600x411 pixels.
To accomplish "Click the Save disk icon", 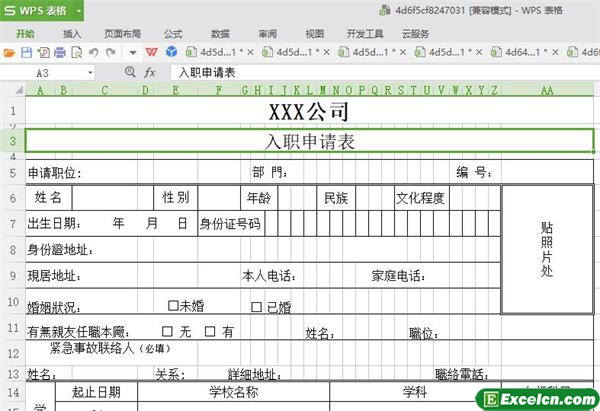I will [x=26, y=52].
